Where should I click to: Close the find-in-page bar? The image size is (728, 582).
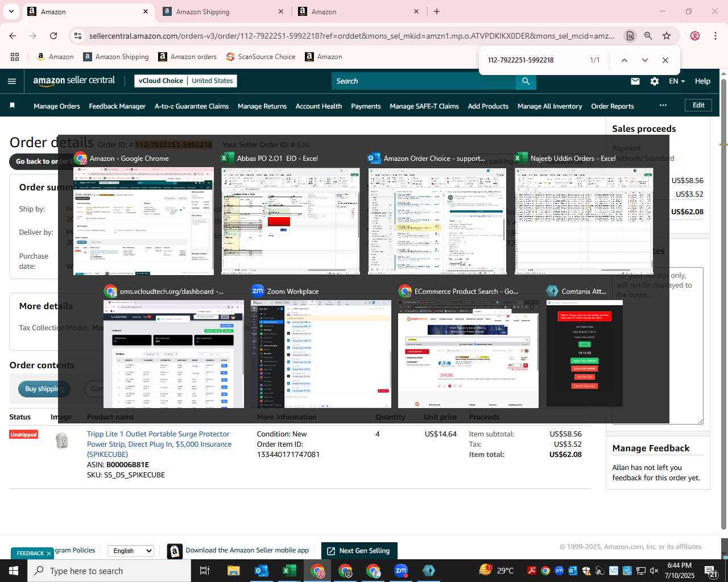click(x=665, y=60)
